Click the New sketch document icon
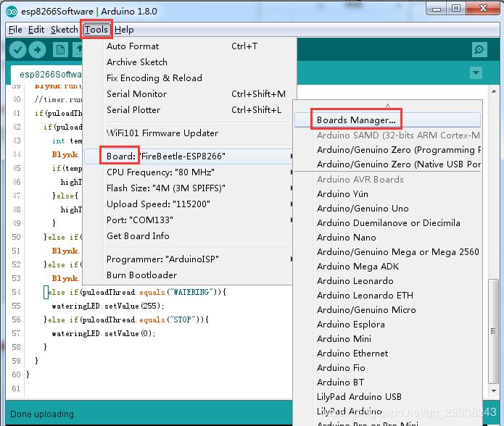Image resolution: width=504 pixels, height=426 pixels. (61, 50)
